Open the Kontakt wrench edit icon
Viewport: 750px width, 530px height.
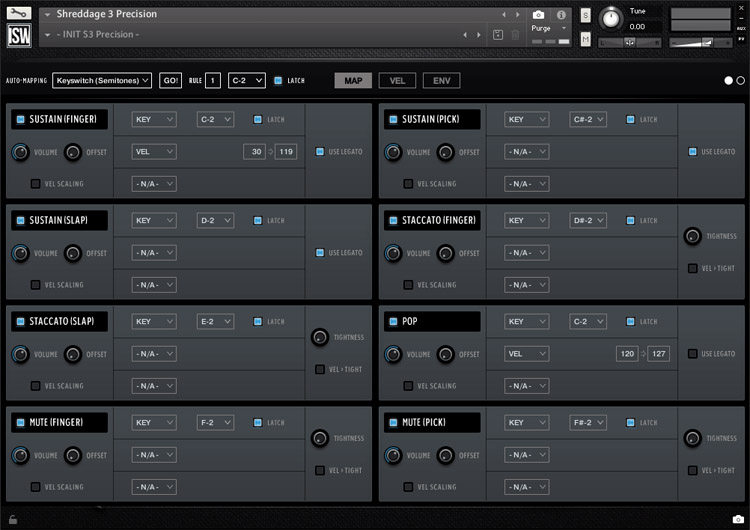(19, 13)
